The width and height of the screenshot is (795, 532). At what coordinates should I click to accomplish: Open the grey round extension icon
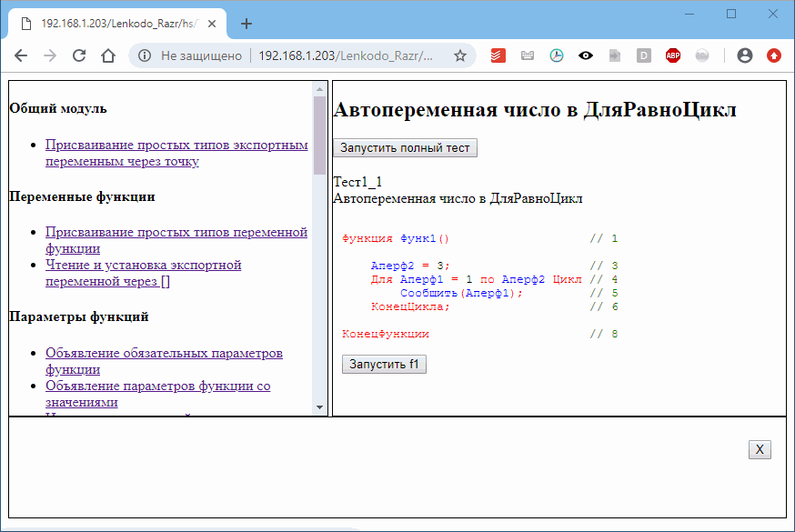click(702, 55)
